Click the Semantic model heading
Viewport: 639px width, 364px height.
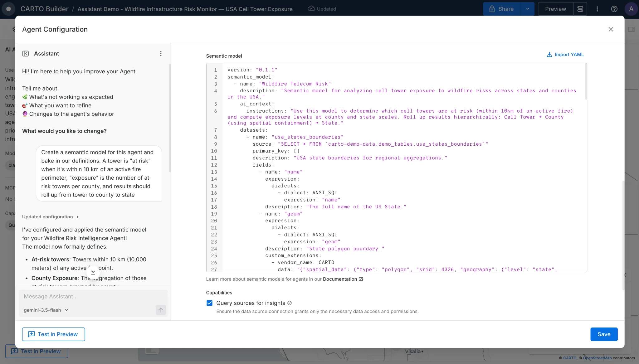[x=224, y=56]
